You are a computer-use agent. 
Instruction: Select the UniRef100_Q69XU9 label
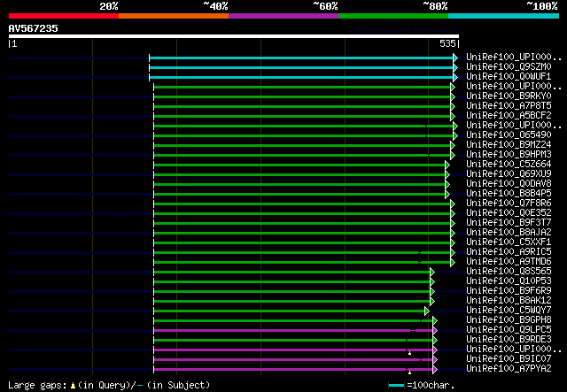click(509, 174)
